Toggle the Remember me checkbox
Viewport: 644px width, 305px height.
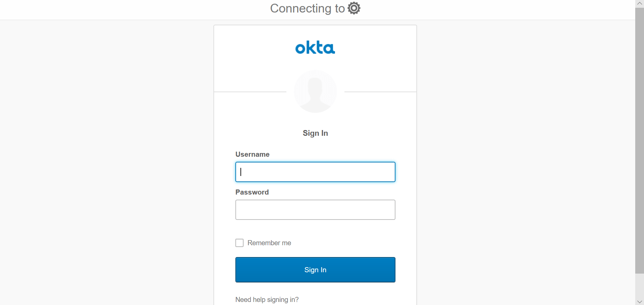[x=239, y=243]
